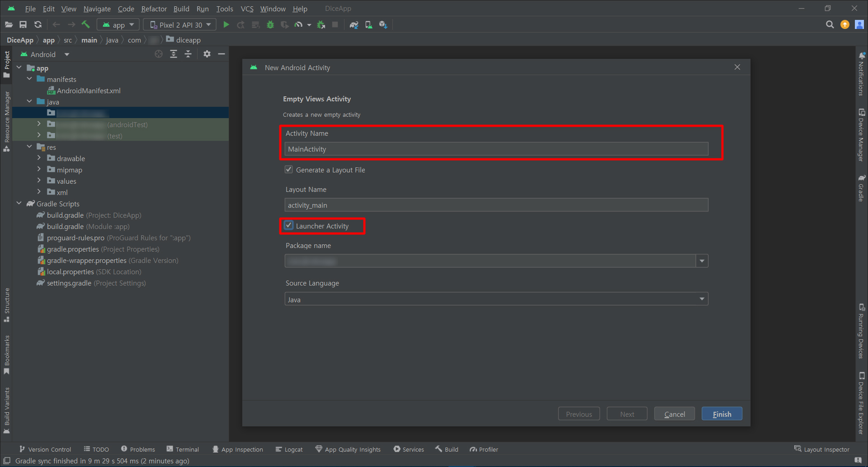Screen dimensions: 868x467
Task: Click Sync Project with Gradle Files icon
Action: 354,25
